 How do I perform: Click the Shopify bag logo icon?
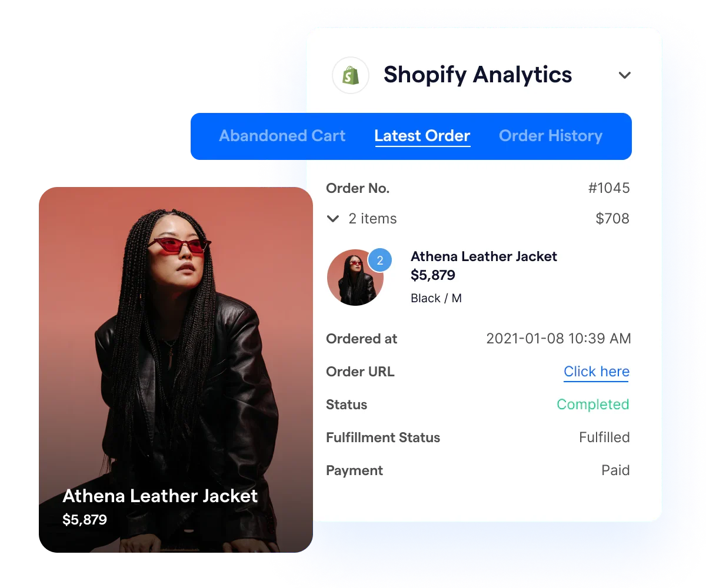[x=351, y=75]
